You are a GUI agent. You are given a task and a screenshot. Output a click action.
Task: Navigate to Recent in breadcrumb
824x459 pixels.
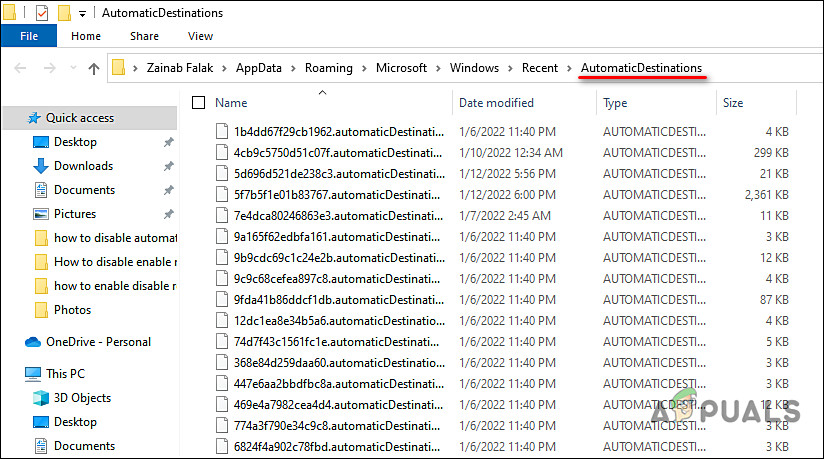(540, 68)
